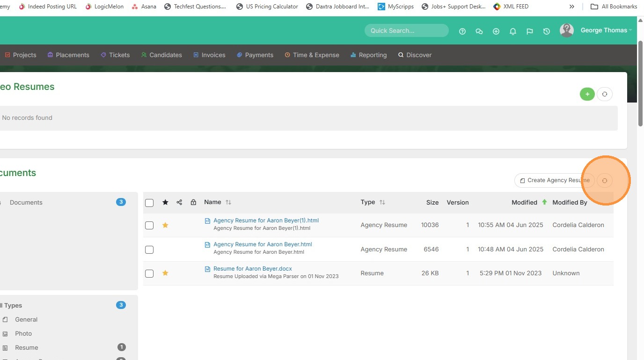This screenshot has width=644, height=360.
Task: Click the quick add plus icon in header
Action: (x=496, y=31)
